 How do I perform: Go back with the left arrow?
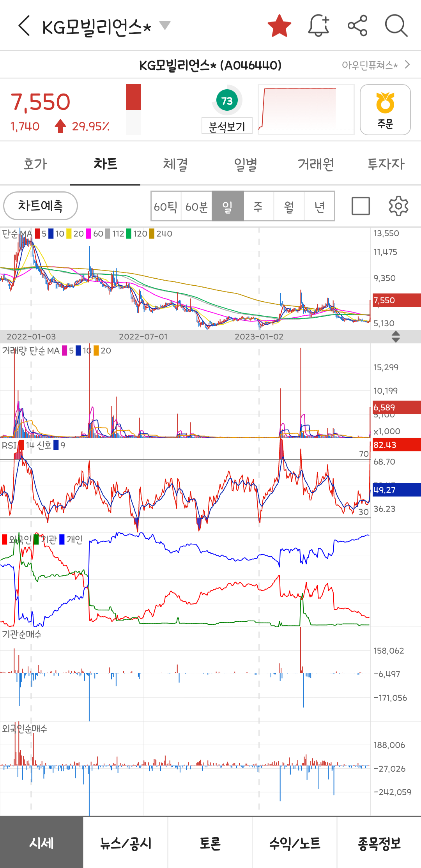coord(24,26)
